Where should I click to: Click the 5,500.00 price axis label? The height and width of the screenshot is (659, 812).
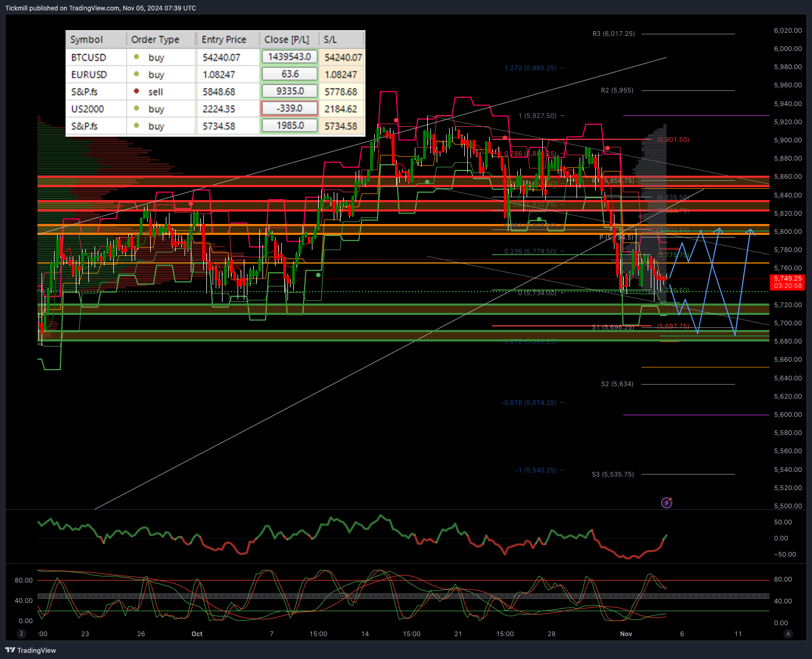coord(788,506)
